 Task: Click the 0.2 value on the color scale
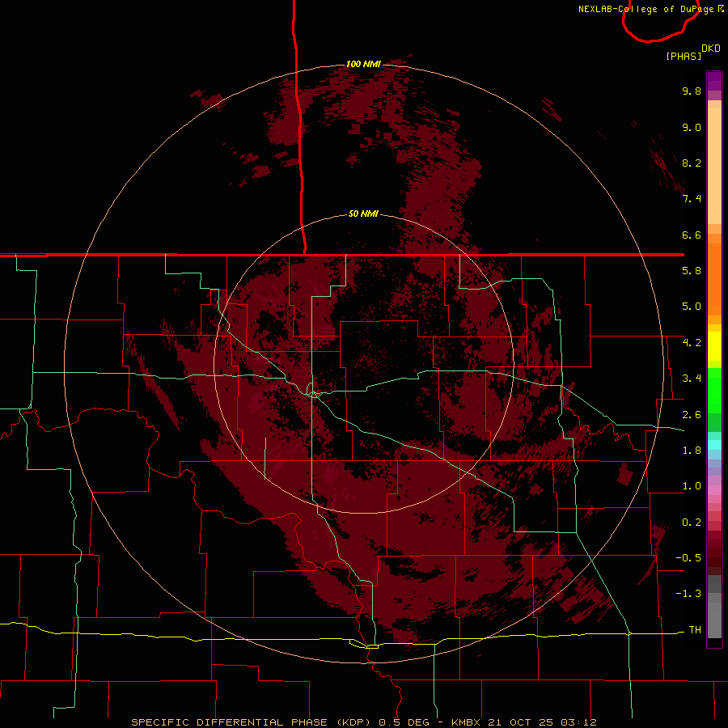pyautogui.click(x=692, y=523)
